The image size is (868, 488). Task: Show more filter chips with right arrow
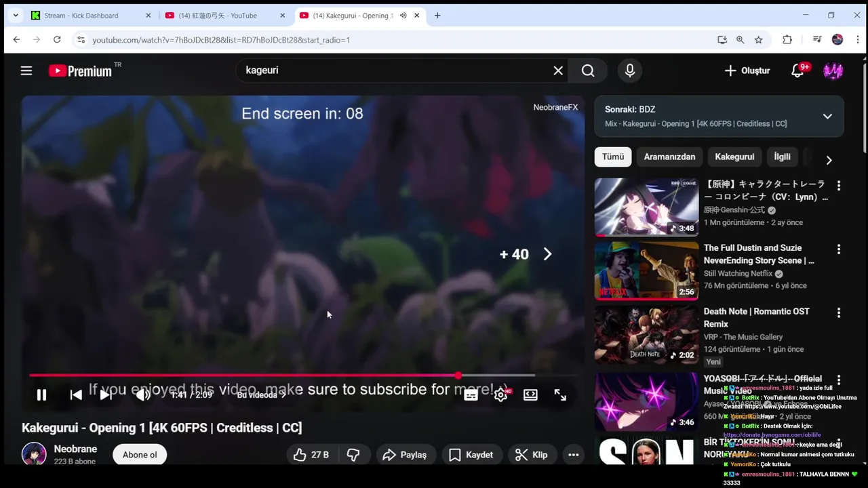829,160
